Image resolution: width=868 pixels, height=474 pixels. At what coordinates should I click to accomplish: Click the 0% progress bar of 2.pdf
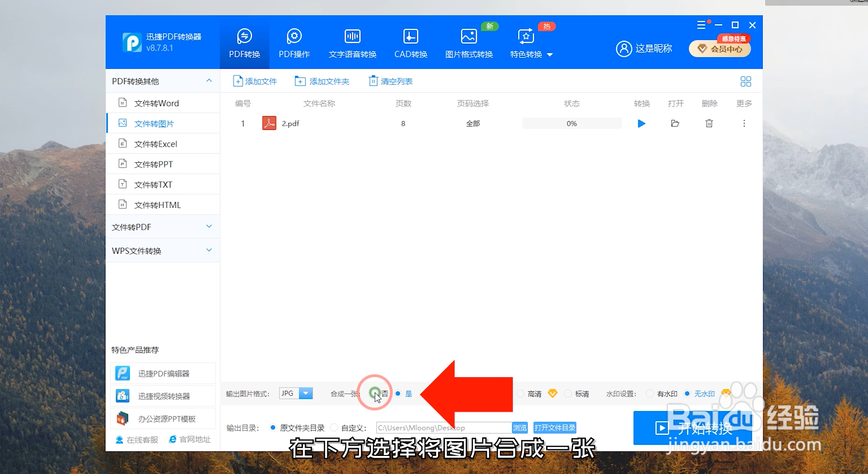pos(571,123)
